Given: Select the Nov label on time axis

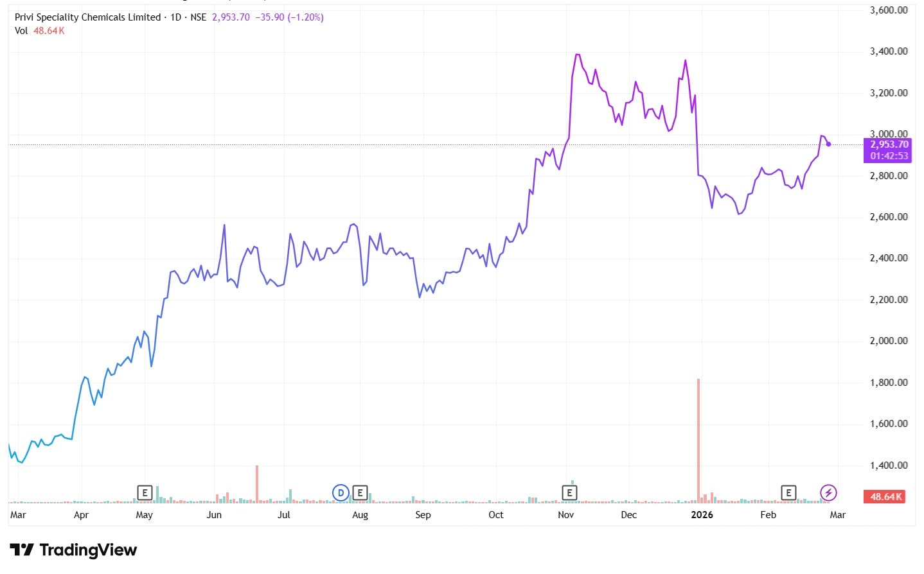Looking at the screenshot, I should click(565, 515).
